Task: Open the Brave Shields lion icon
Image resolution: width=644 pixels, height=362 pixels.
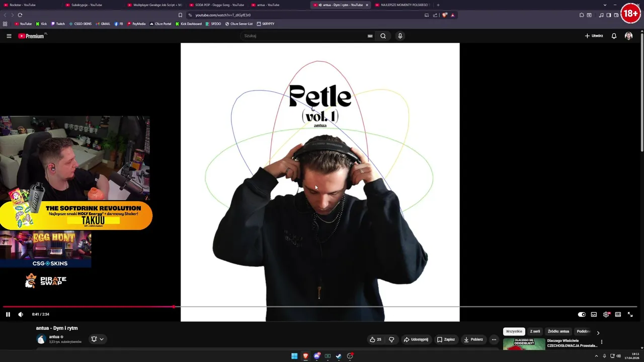Action: 444,15
